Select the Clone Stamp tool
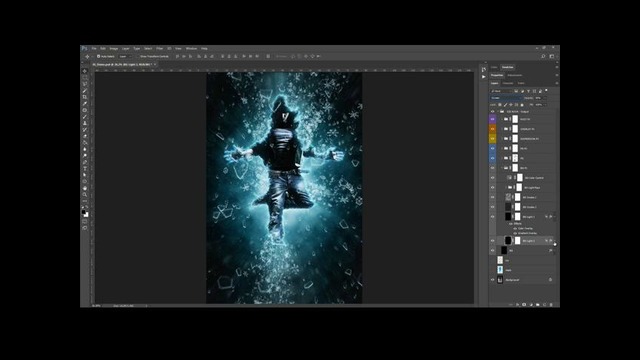The image size is (640, 360). coord(85,123)
